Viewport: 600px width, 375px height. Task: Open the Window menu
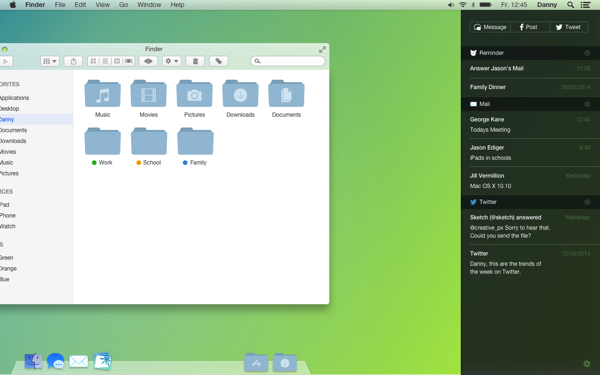149,5
